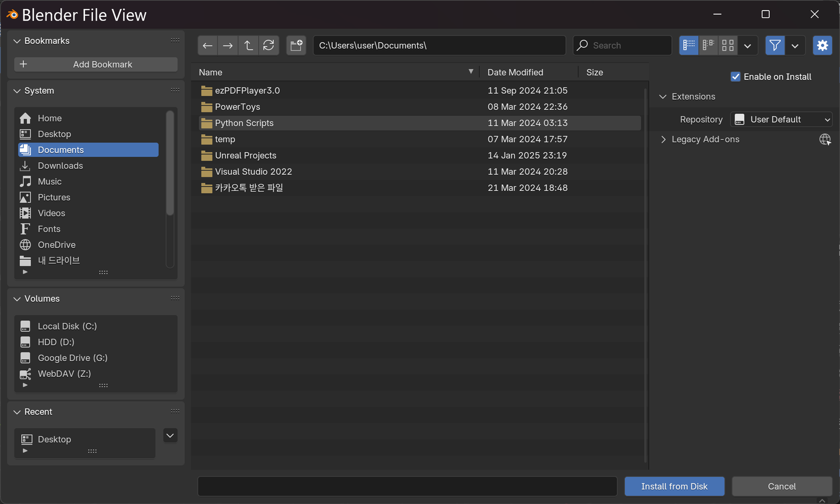The image size is (840, 504).
Task: Go forward to next folder
Action: point(228,46)
